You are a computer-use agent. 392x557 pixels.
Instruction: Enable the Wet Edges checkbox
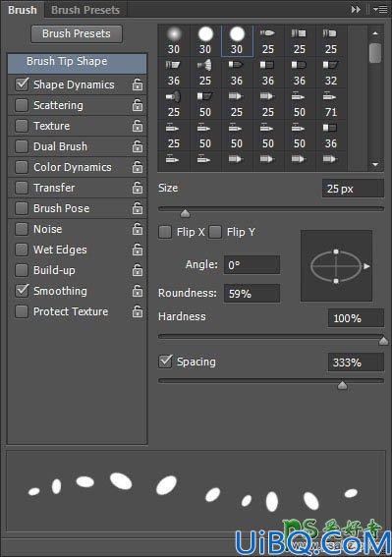(x=22, y=250)
